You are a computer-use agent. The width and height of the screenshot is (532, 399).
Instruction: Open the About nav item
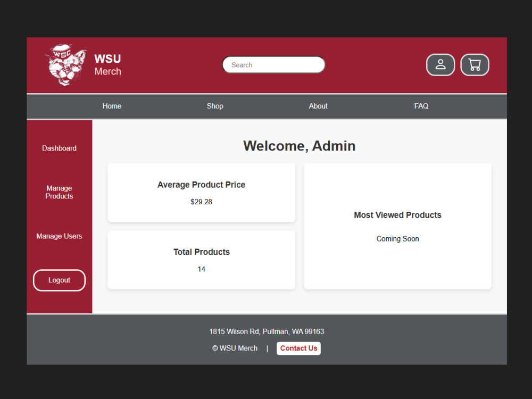tap(318, 106)
